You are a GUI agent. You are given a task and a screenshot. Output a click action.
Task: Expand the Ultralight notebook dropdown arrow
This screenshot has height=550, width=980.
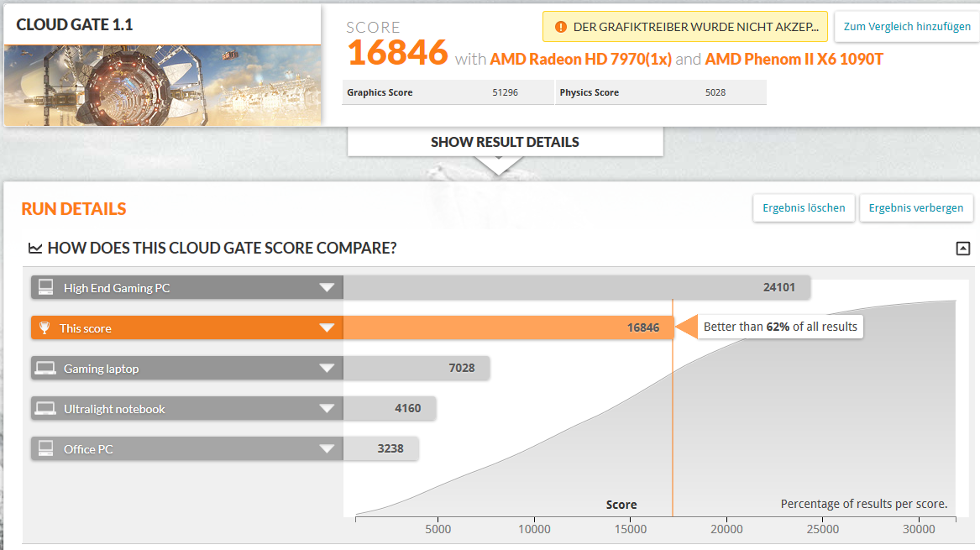point(327,409)
